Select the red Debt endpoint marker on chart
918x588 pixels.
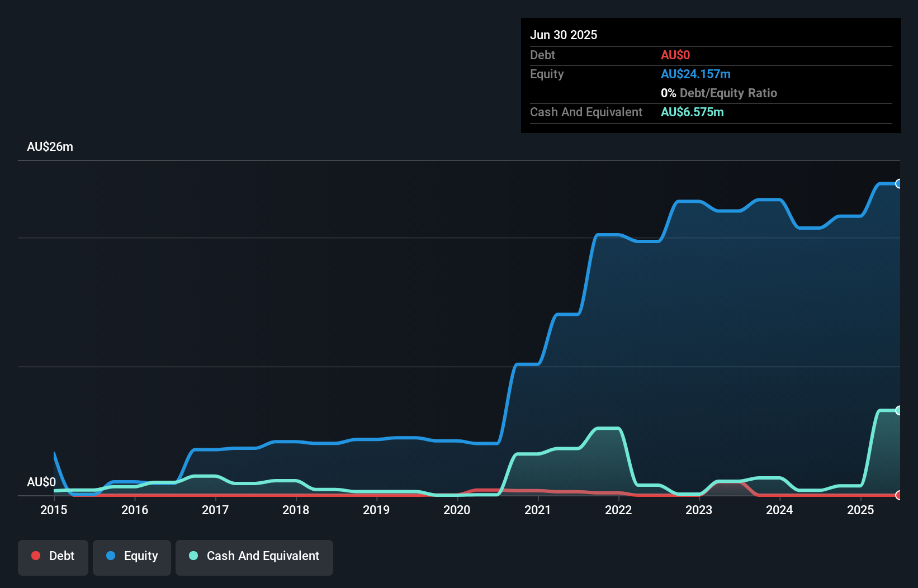899,495
